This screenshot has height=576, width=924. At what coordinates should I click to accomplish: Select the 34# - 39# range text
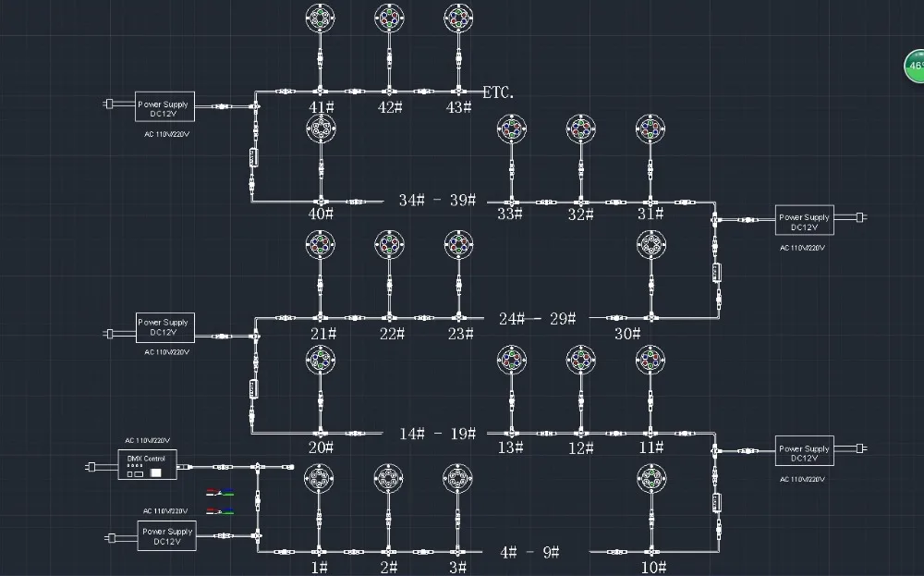point(437,201)
